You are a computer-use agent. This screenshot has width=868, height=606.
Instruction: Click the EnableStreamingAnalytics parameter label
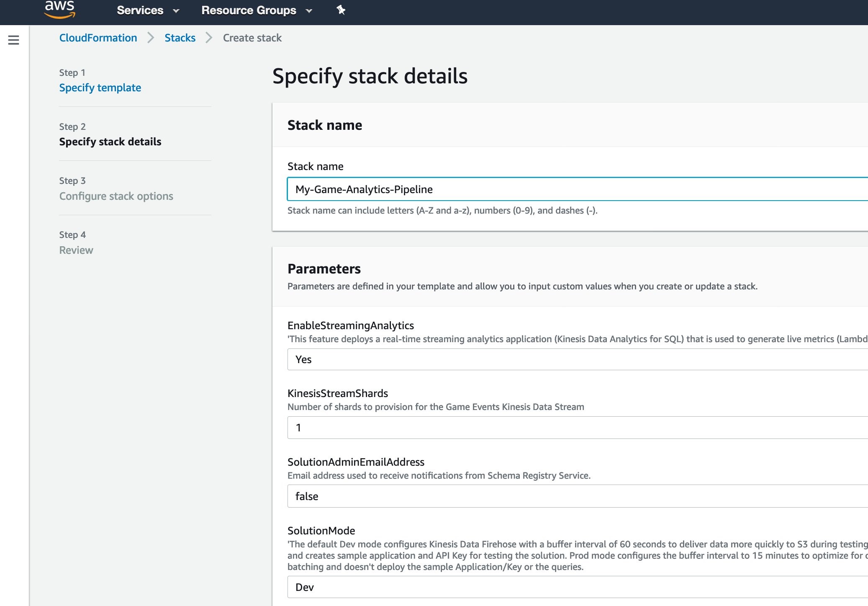tap(351, 325)
